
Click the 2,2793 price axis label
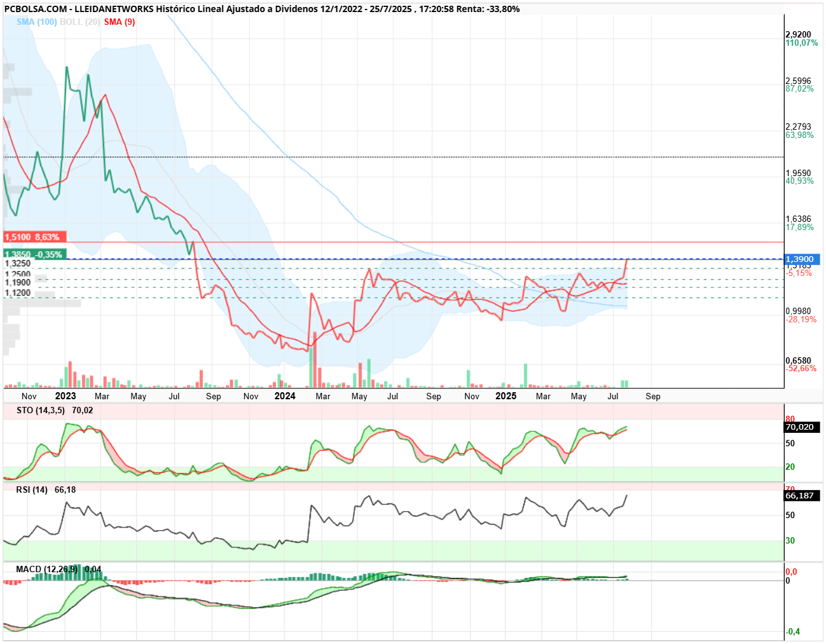pos(798,127)
